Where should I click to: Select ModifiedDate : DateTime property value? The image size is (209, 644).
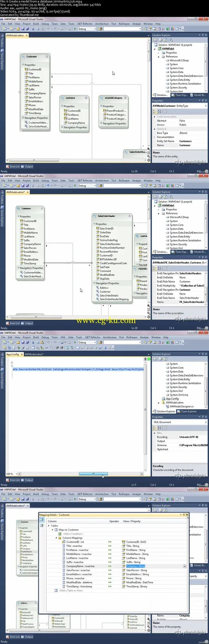click(140, 582)
